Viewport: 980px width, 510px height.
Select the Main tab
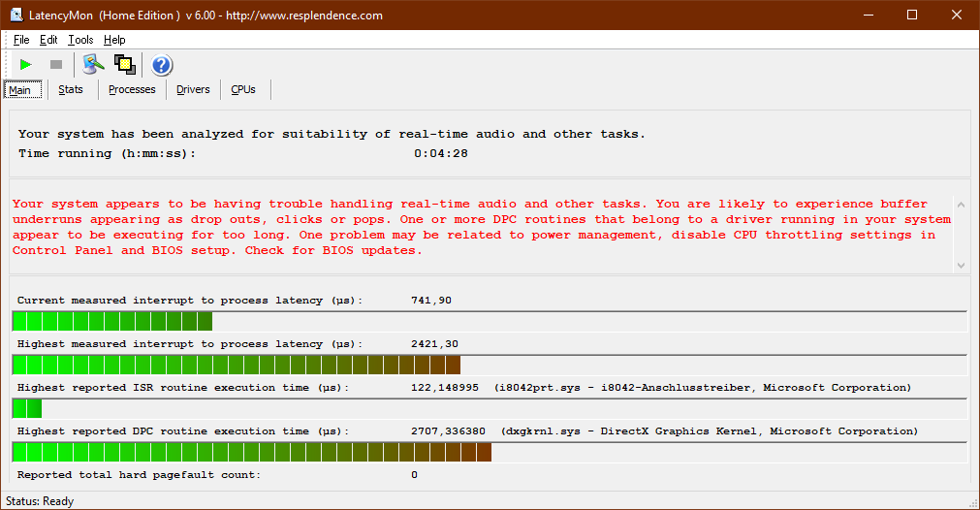click(x=20, y=90)
